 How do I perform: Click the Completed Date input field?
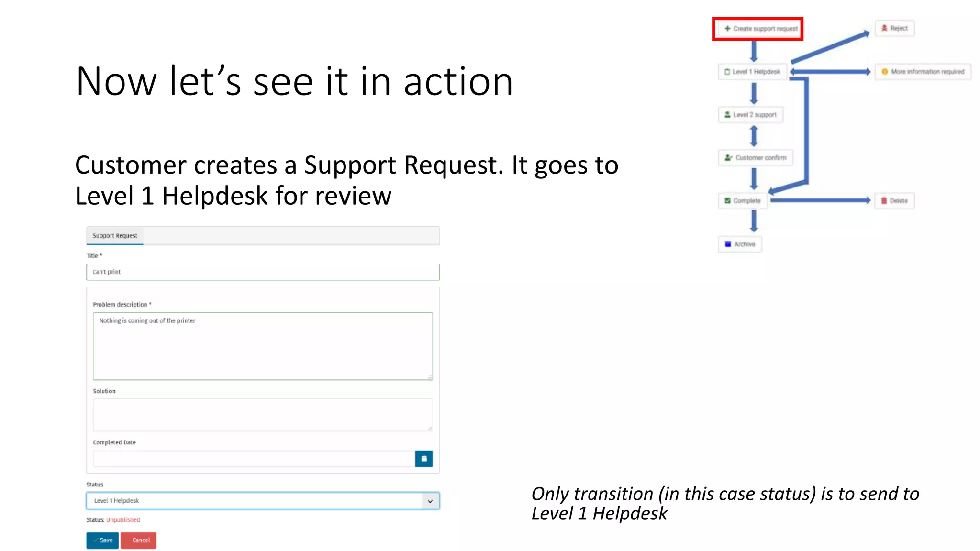click(254, 459)
